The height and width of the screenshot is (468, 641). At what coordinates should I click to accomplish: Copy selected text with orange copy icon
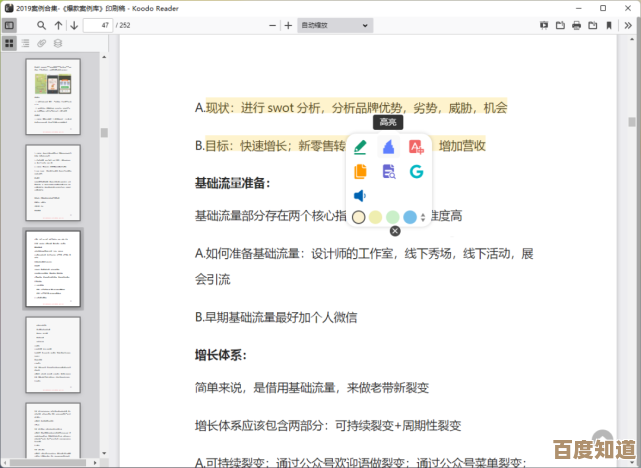coord(360,171)
